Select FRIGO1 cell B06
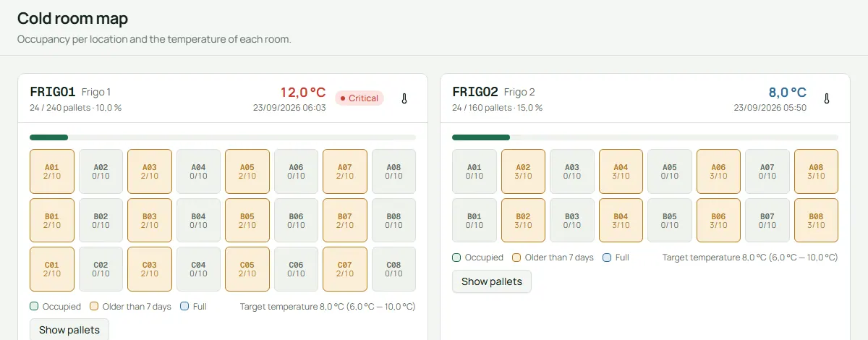 click(296, 220)
